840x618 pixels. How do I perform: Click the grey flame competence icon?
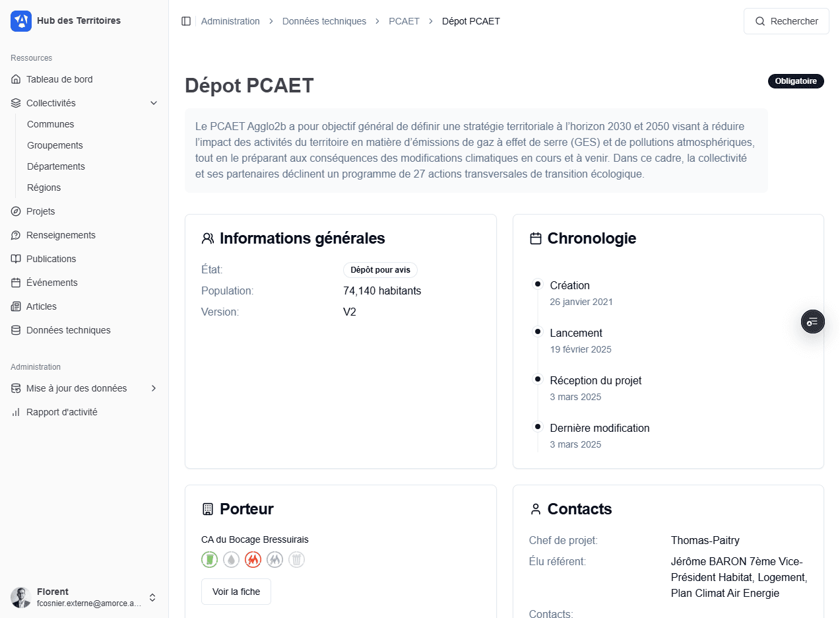pos(275,560)
